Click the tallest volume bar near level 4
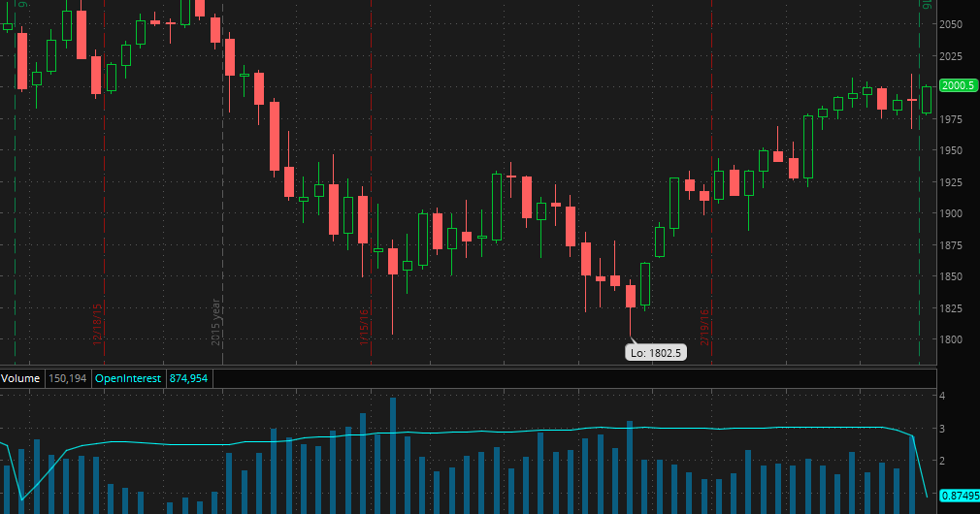Image resolution: width=980 pixels, height=514 pixels. pos(393,456)
